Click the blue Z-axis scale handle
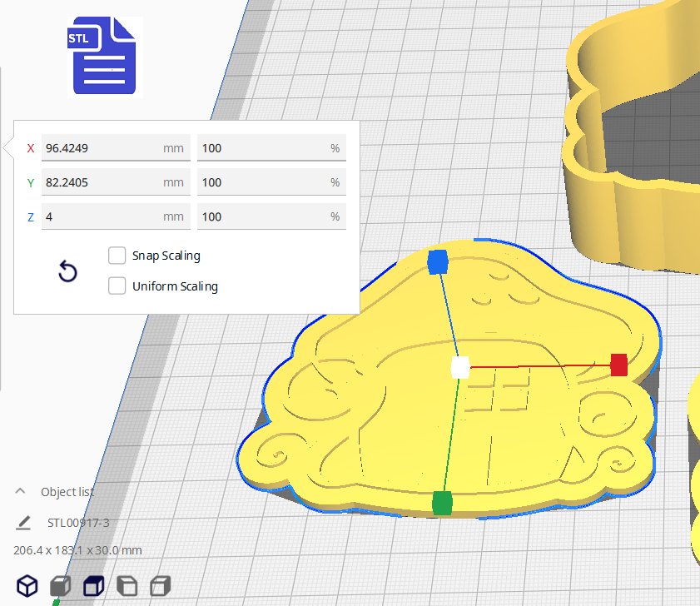 [x=438, y=262]
